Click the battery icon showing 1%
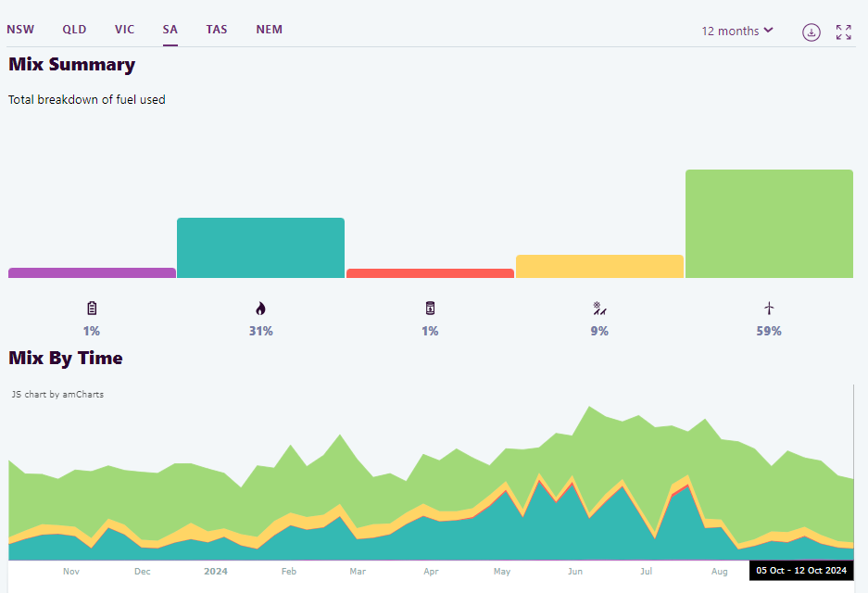 coord(92,309)
